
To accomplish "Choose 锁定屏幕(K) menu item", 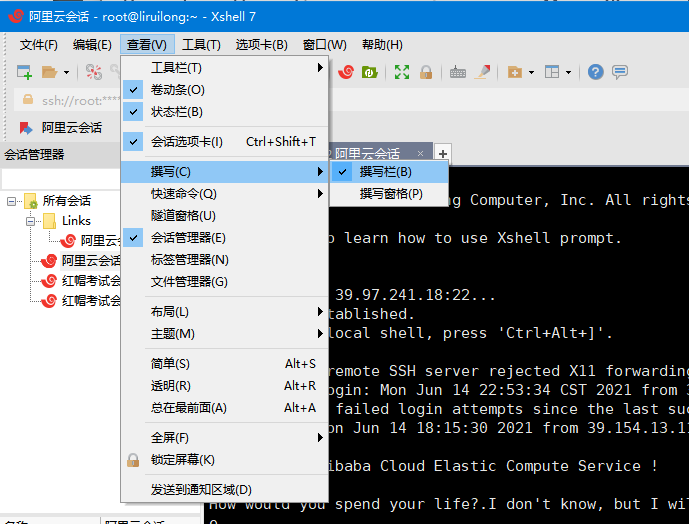I will click(x=225, y=460).
